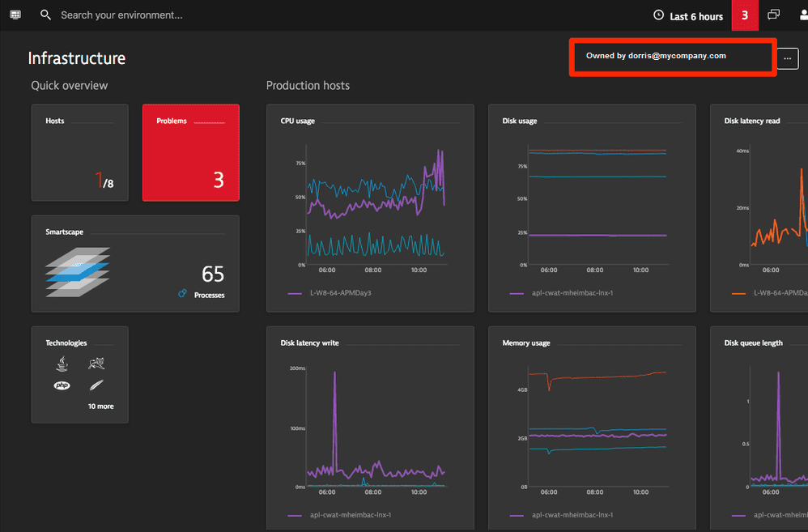Click the purple legend marker in Disk queue length
Viewport: 808px width, 532px height.
click(x=738, y=515)
